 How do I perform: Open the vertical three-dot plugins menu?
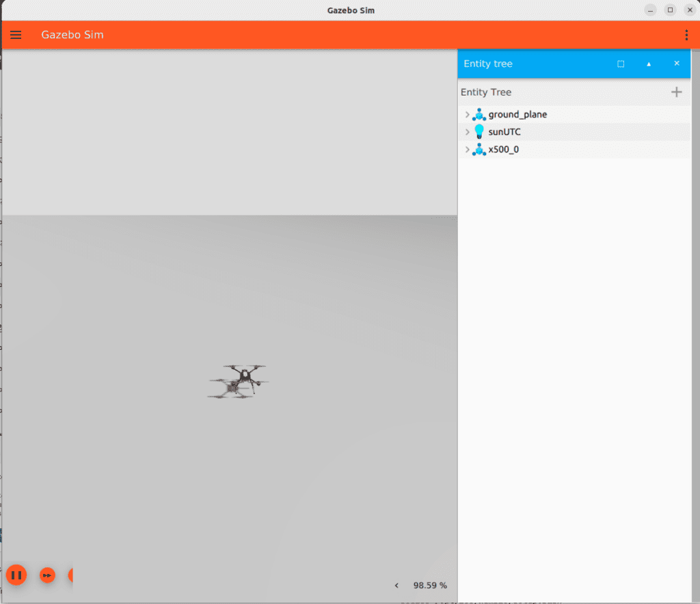coord(686,35)
